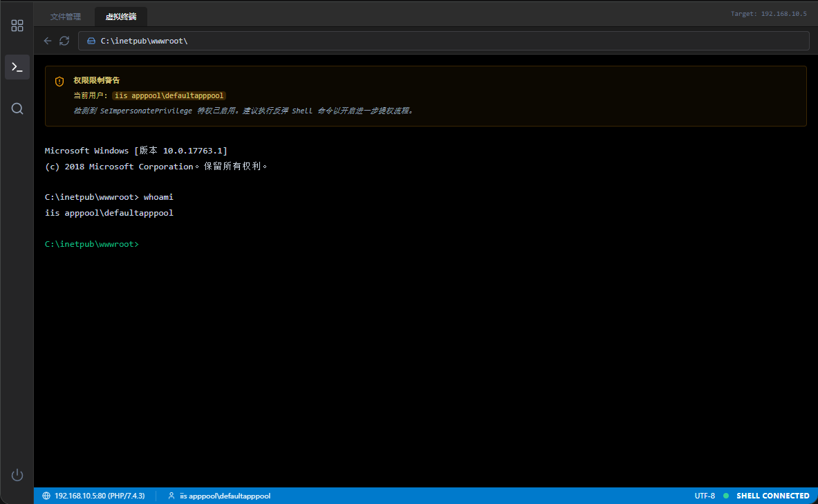The image size is (818, 504).
Task: Click the green terminal prompt line
Action: pos(92,244)
